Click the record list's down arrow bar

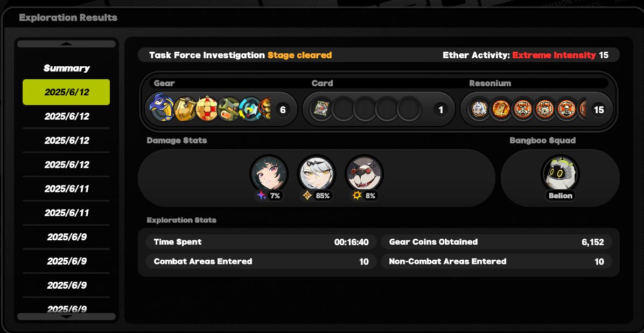[67, 316]
